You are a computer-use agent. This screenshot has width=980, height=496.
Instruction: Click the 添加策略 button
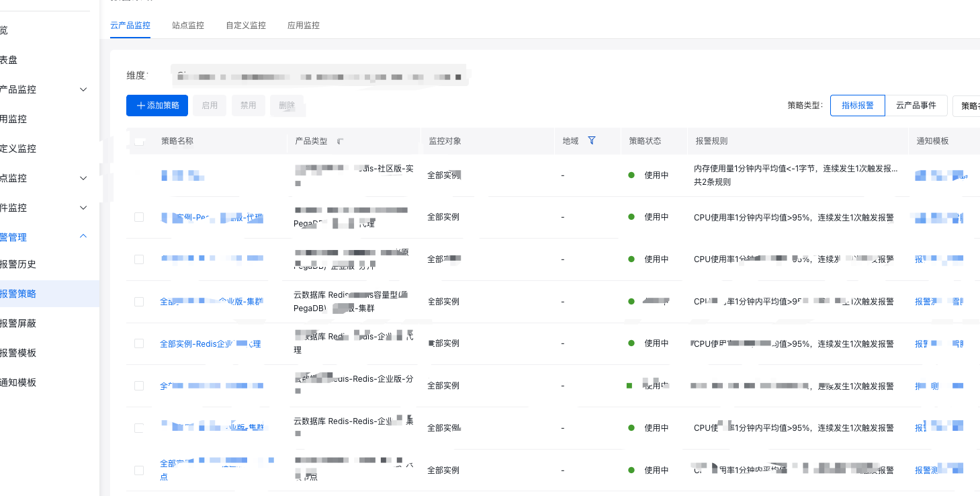(x=157, y=106)
